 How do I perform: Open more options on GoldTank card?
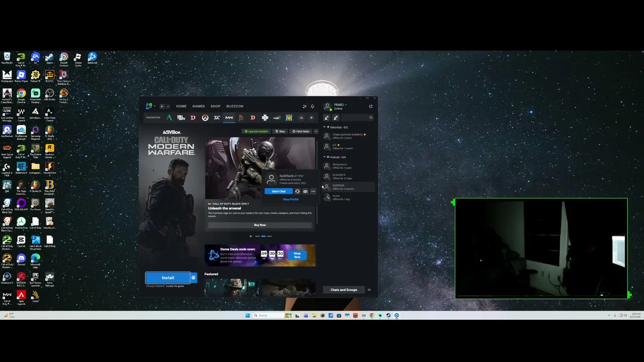click(x=313, y=191)
